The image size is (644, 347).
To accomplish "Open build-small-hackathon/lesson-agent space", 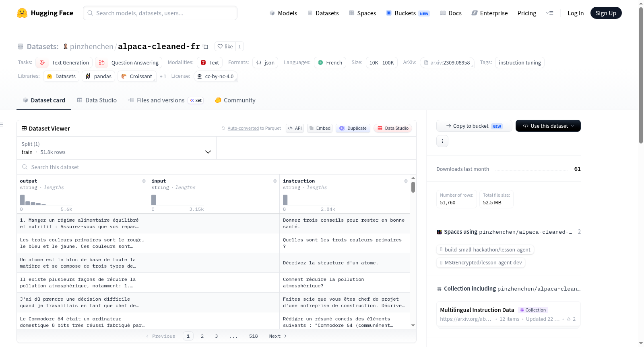I will click(x=485, y=249).
